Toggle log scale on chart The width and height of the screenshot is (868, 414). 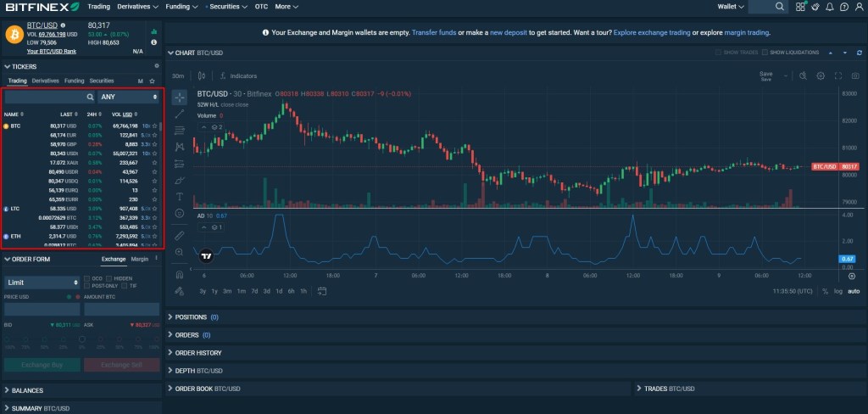point(838,291)
